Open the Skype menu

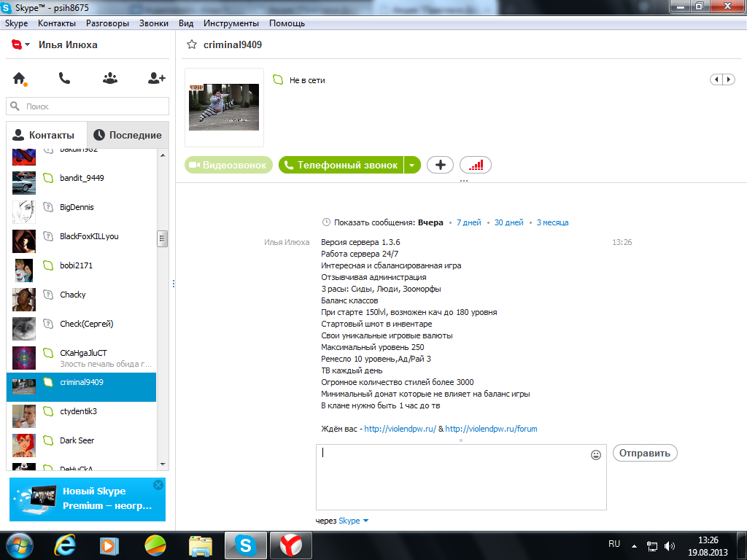[x=16, y=23]
